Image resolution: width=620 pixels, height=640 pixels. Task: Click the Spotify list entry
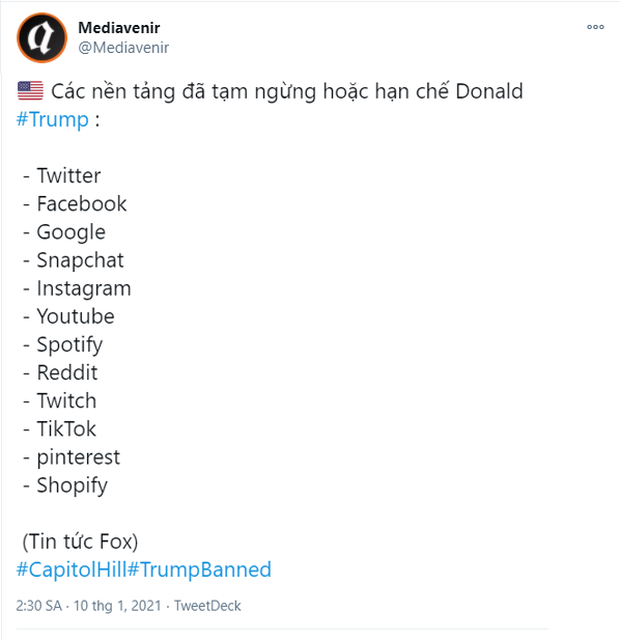(69, 345)
